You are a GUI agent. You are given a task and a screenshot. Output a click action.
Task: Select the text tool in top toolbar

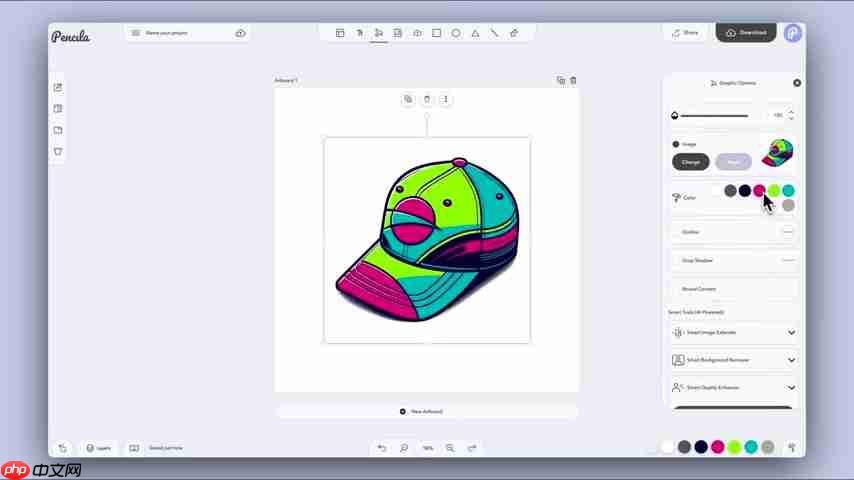[x=359, y=33]
